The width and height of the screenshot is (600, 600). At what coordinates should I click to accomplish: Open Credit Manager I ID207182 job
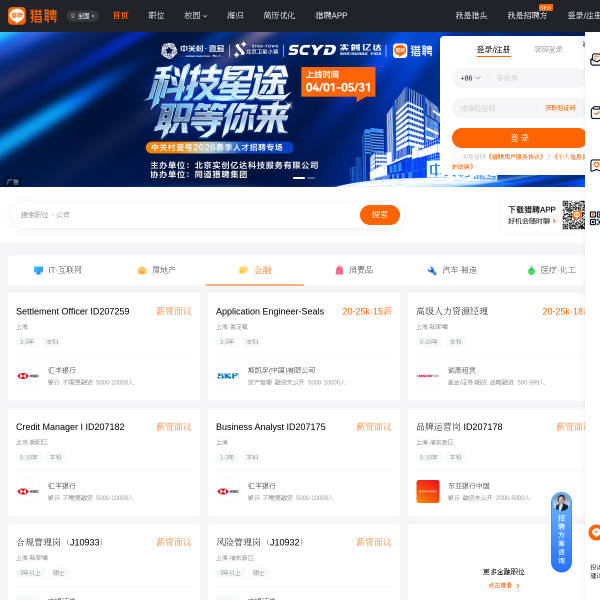(70, 427)
